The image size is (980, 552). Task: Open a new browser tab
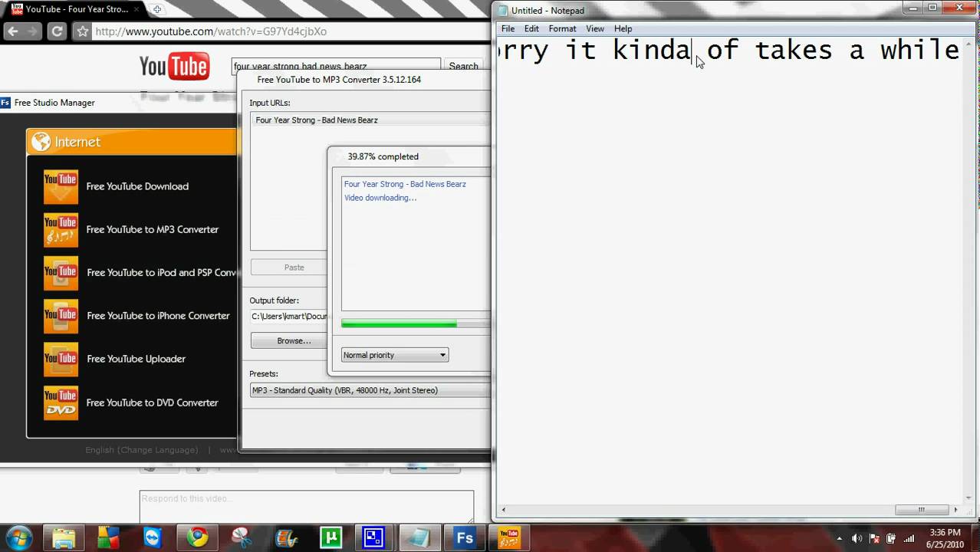click(x=157, y=9)
